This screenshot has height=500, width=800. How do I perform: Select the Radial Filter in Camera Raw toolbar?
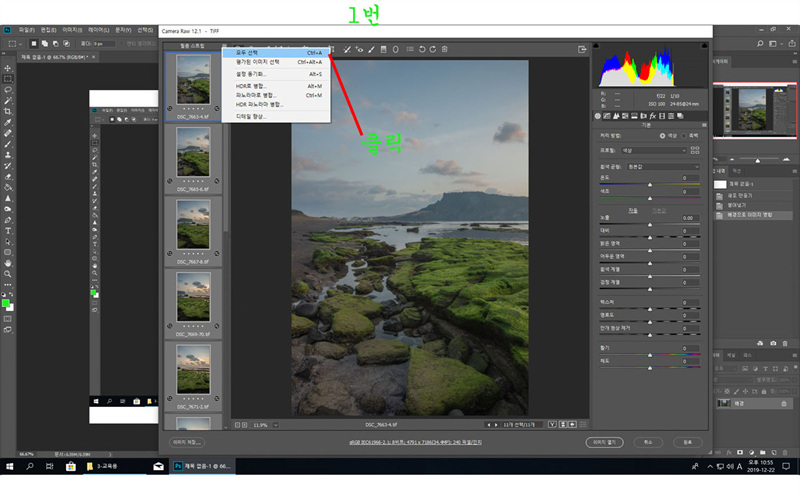tap(395, 49)
